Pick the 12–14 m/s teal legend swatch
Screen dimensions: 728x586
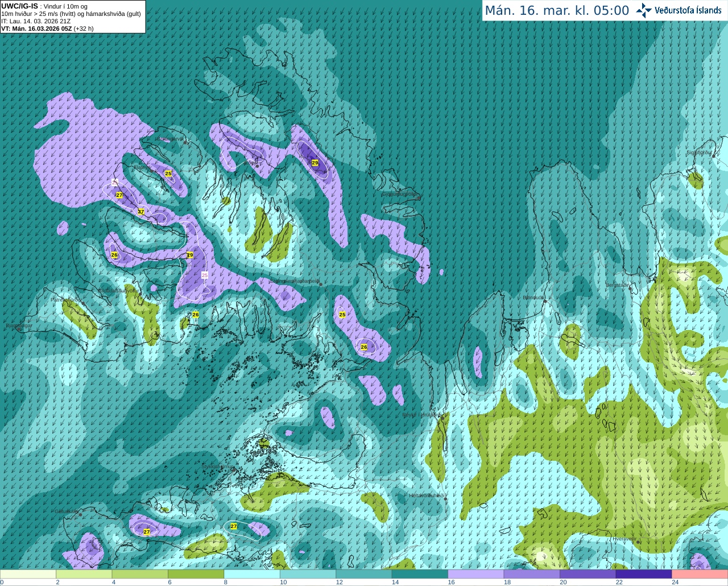(x=364, y=574)
